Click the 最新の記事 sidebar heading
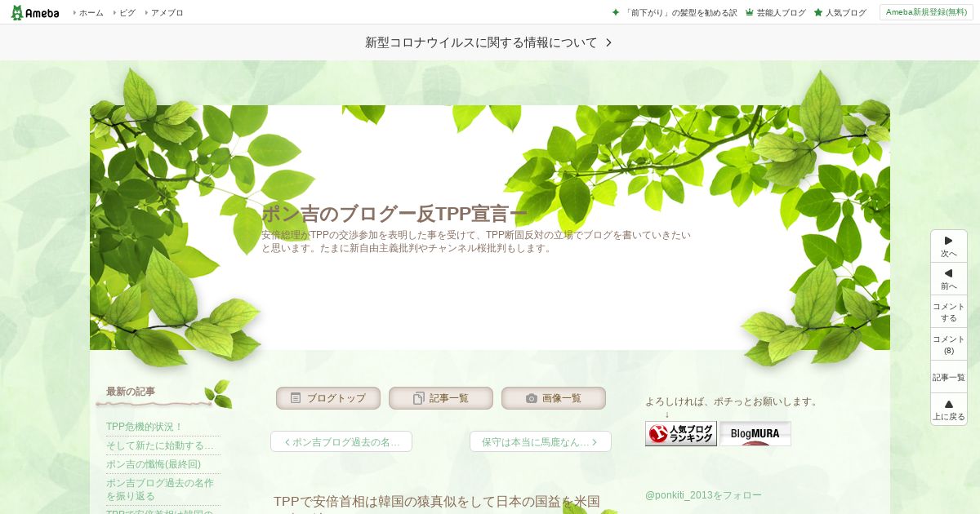 click(131, 392)
